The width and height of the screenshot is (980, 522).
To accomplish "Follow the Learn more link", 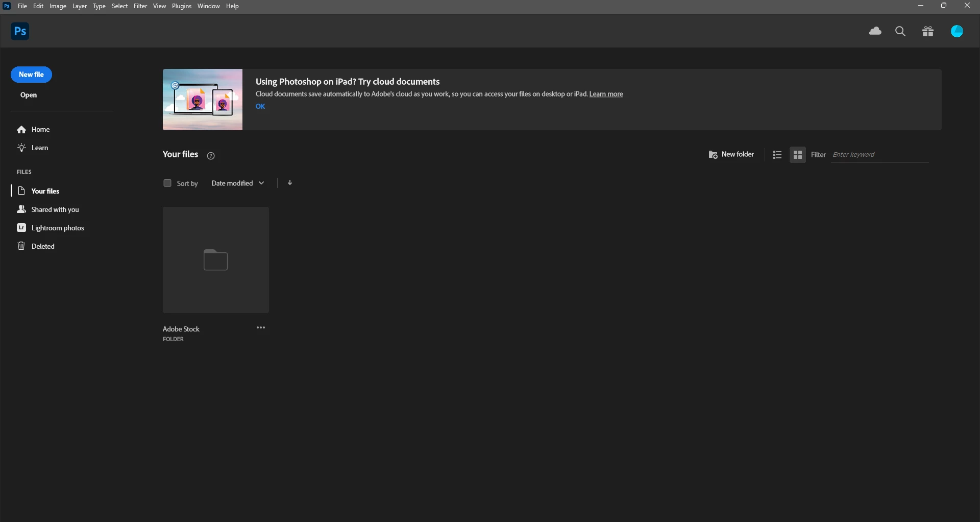I will click(x=606, y=94).
